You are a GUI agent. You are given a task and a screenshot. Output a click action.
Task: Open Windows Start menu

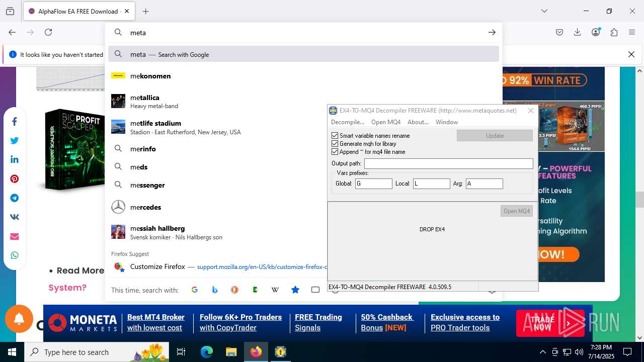pyautogui.click(x=12, y=352)
